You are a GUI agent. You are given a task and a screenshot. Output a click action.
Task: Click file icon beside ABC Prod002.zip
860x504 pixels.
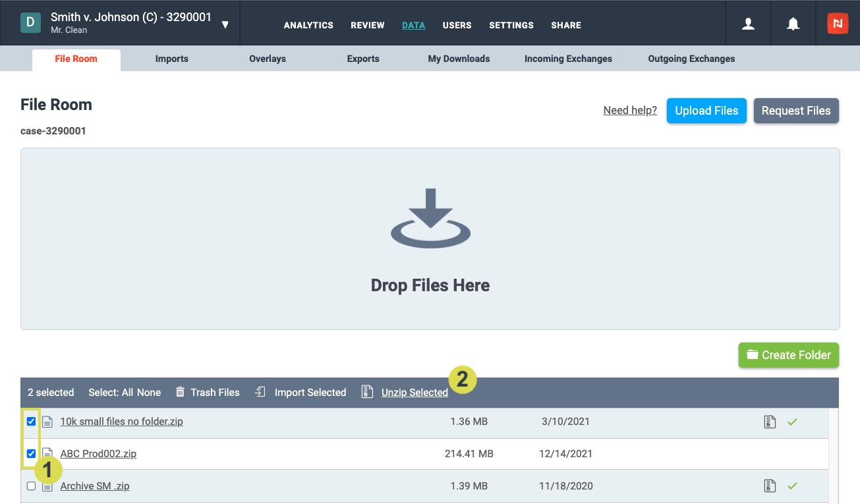47,453
